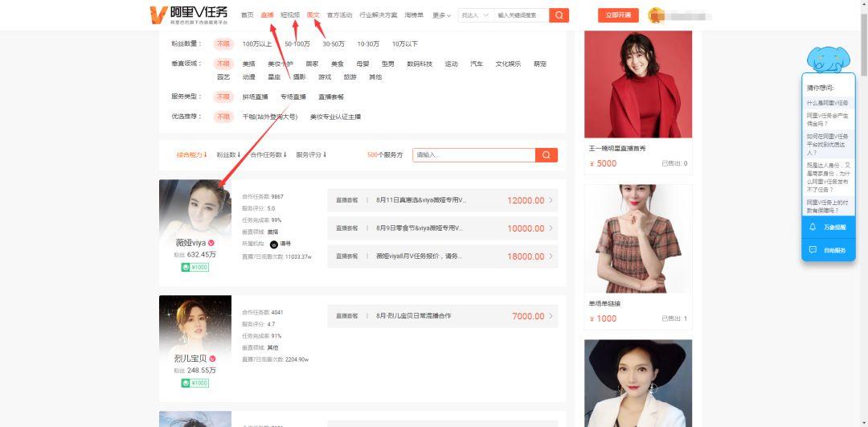868x427 pixels.
Task: Open the 18000.00 package via its arrow
Action: click(x=551, y=257)
